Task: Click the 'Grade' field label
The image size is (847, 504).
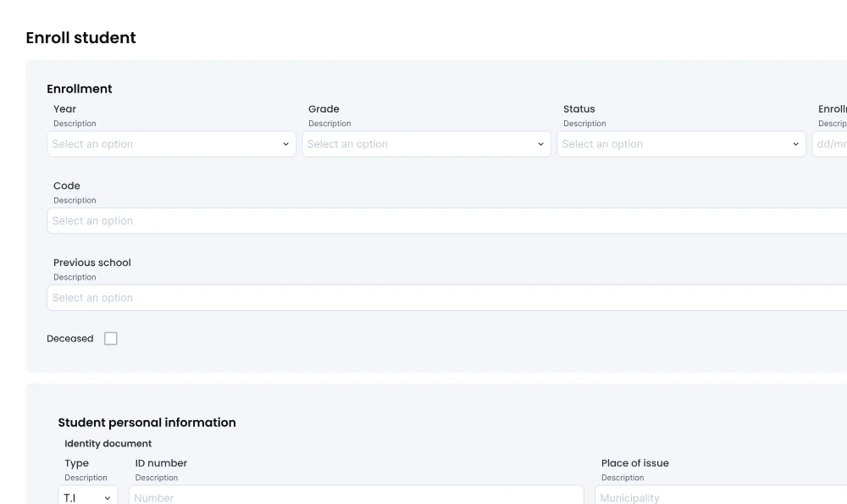Action: coord(324,109)
